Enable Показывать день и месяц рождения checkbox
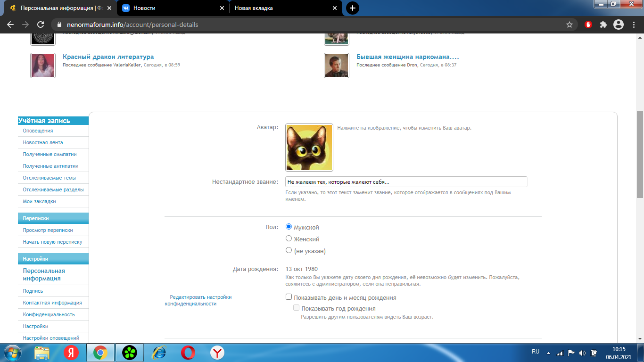This screenshot has width=644, height=362. pyautogui.click(x=289, y=297)
